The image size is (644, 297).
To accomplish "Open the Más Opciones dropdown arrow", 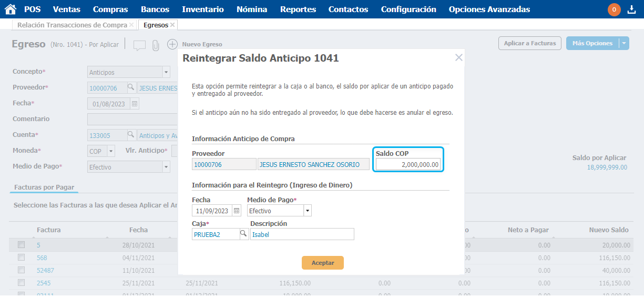I will [623, 44].
